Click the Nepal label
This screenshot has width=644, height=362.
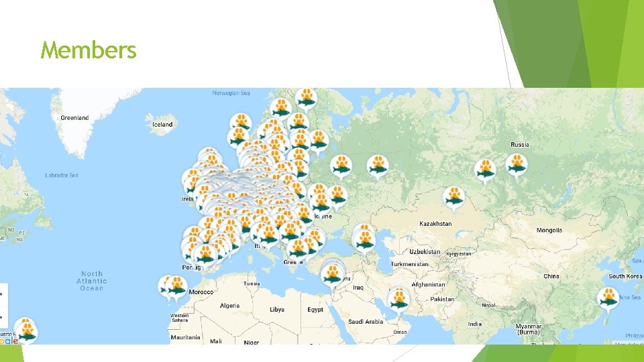(x=489, y=306)
